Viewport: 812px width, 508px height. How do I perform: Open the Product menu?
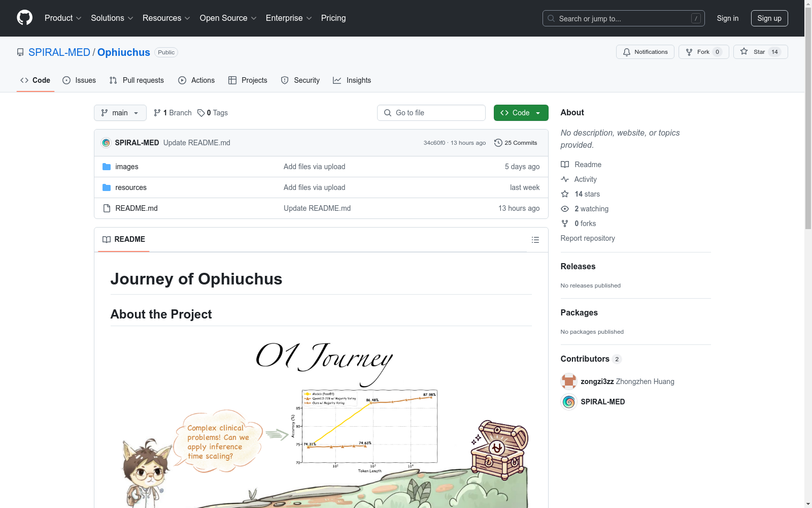click(63, 18)
